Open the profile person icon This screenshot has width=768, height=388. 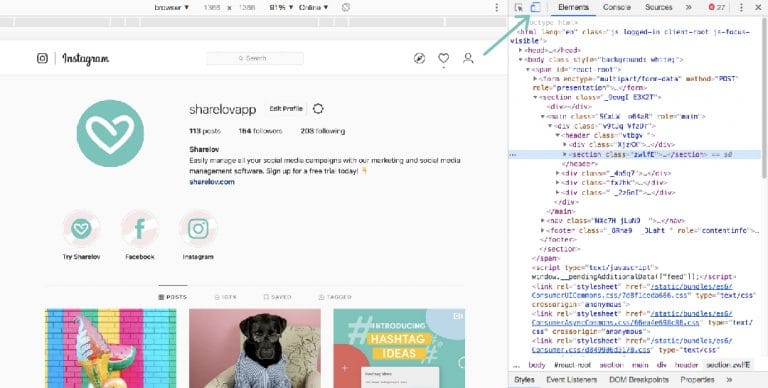click(468, 58)
